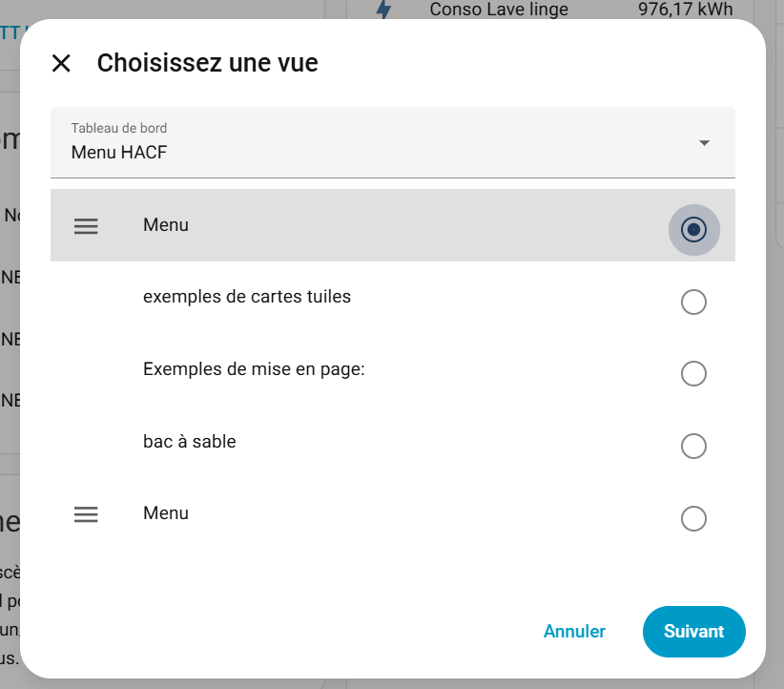784x689 pixels.
Task: Select the radio button of the last Menu view
Action: click(x=693, y=518)
